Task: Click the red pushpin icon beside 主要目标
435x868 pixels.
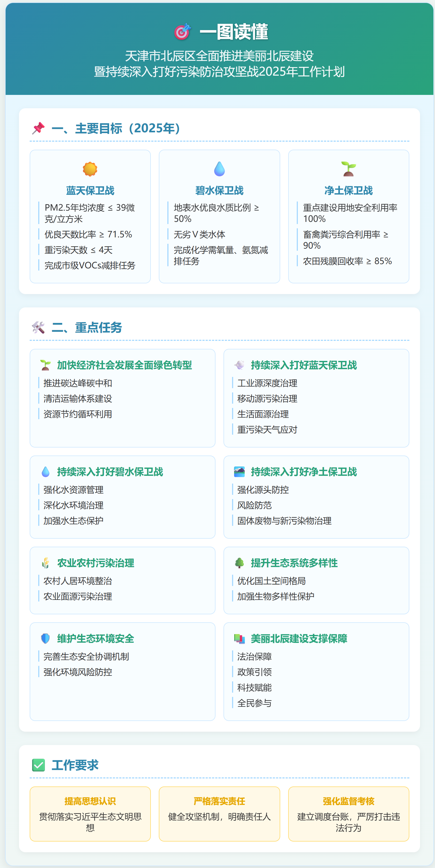Action: [39, 128]
